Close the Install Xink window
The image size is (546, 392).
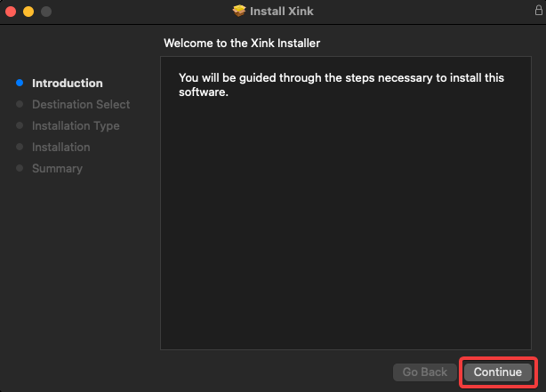12,12
